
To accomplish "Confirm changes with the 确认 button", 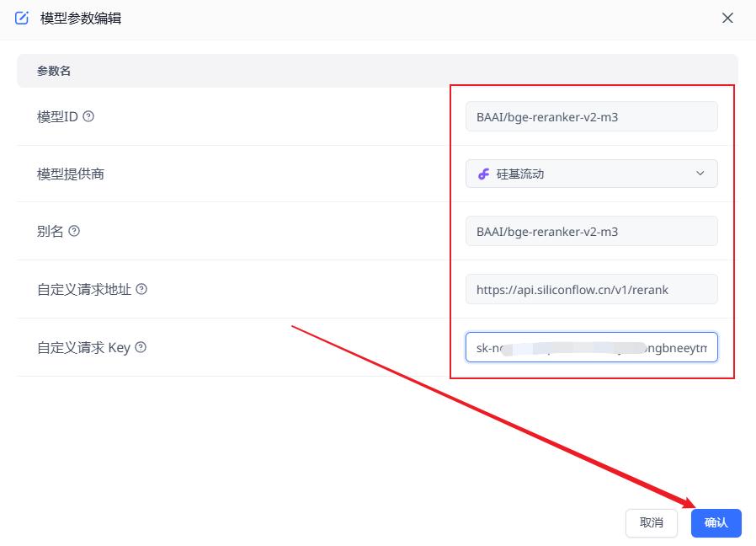I will tap(716, 522).
